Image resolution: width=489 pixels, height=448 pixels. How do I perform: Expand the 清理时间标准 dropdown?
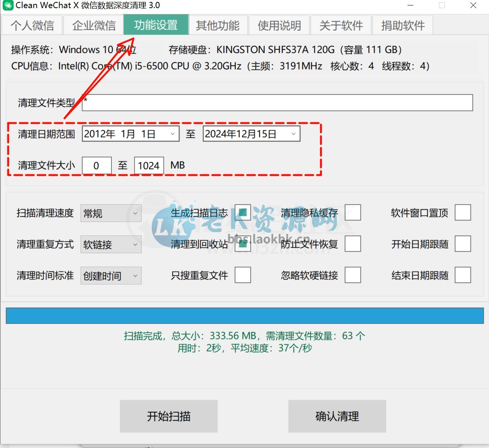click(111, 276)
